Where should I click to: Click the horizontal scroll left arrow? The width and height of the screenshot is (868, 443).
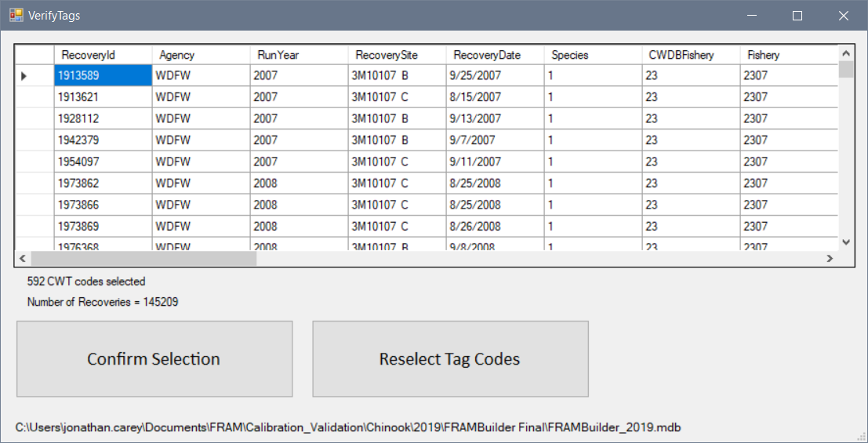coord(22,258)
